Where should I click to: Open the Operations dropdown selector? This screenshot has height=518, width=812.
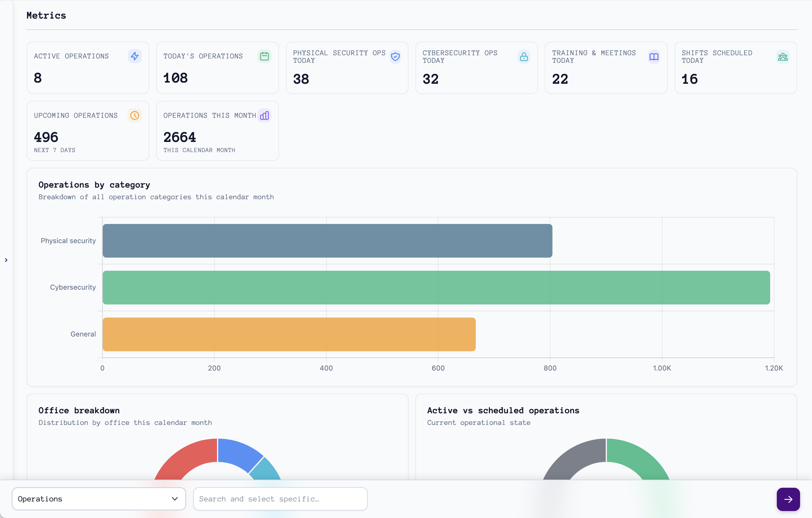(x=99, y=499)
